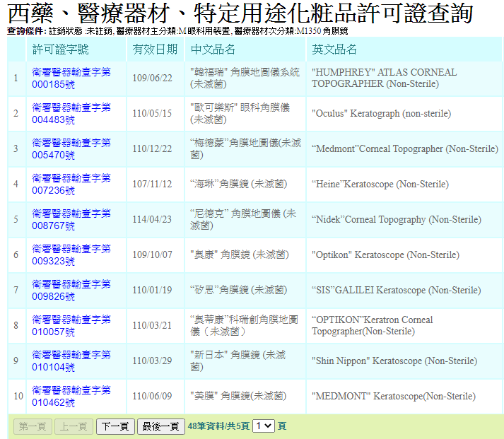
Task: Select expiry date 110/05/15
Action: pyautogui.click(x=153, y=113)
